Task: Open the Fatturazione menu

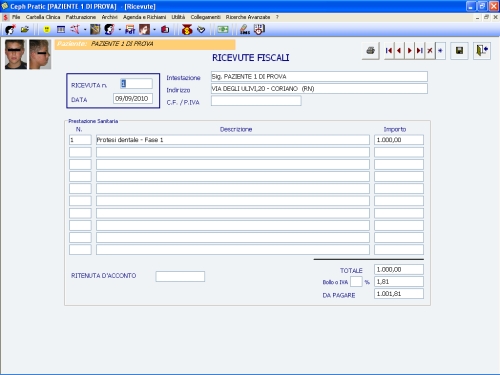Action: pos(81,17)
